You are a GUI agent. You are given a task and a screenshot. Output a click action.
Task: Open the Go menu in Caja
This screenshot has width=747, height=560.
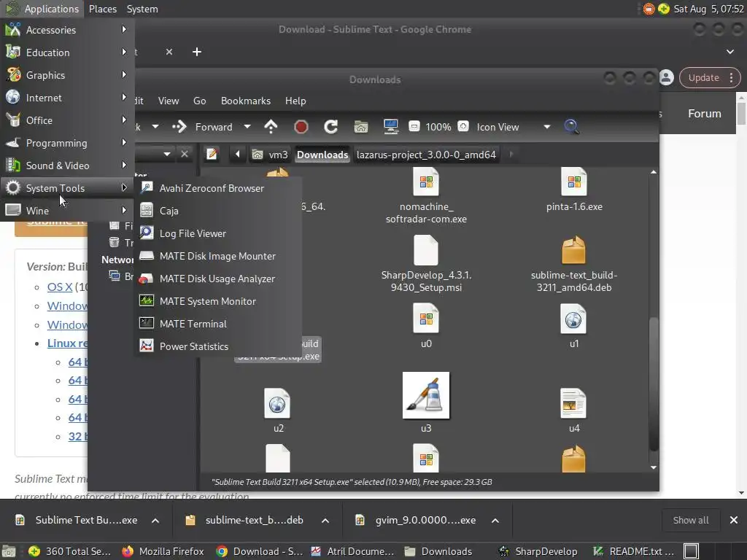[x=199, y=101]
